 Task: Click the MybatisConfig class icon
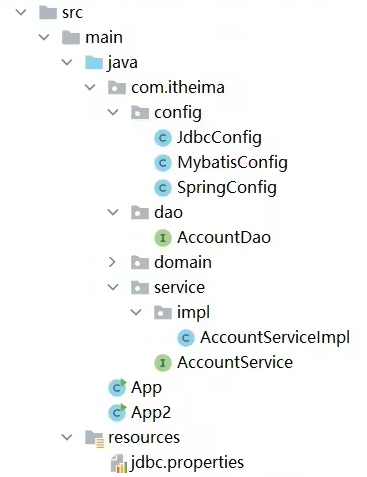[x=163, y=163]
